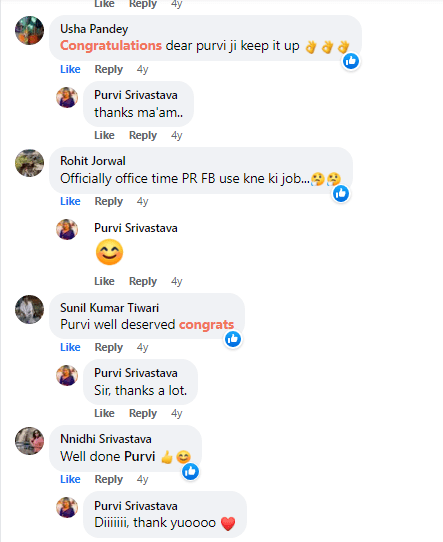The image size is (443, 542).
Task: Click the highlighted congrats word
Action: [x=206, y=325]
